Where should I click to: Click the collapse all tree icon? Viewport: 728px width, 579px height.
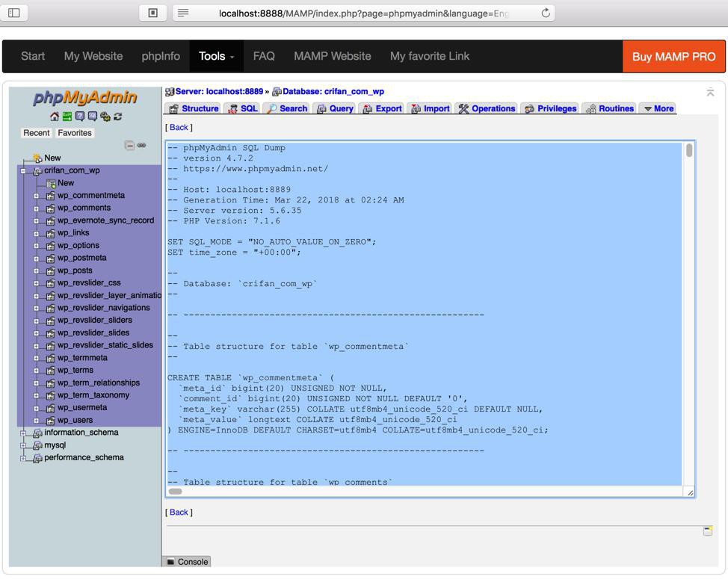(129, 146)
